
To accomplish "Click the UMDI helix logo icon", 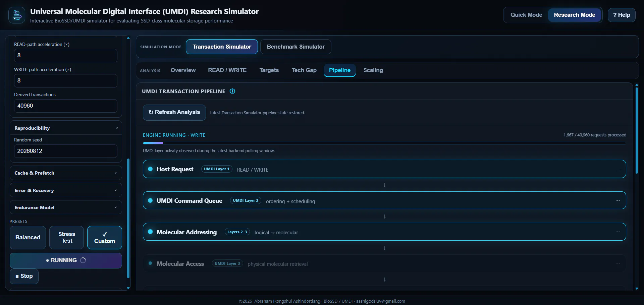I will (17, 15).
